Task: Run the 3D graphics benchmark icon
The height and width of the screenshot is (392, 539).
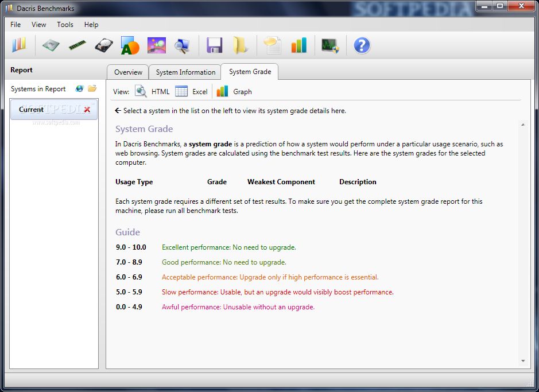Action: 156,45
